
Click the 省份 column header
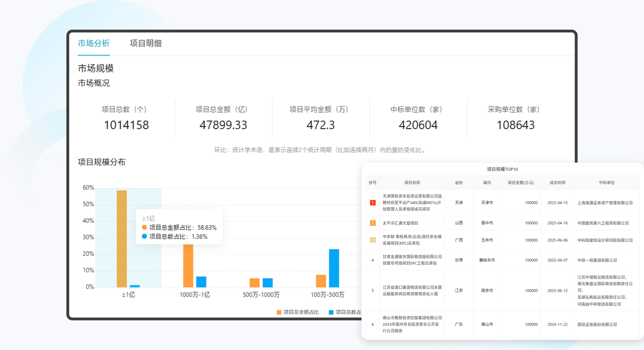coord(459,183)
